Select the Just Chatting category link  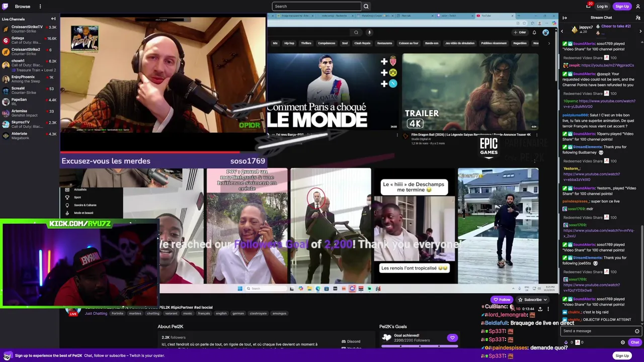pos(96,313)
